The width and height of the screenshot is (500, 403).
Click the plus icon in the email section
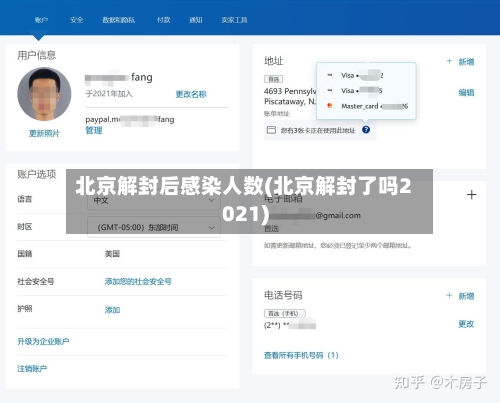pyautogui.click(x=471, y=195)
